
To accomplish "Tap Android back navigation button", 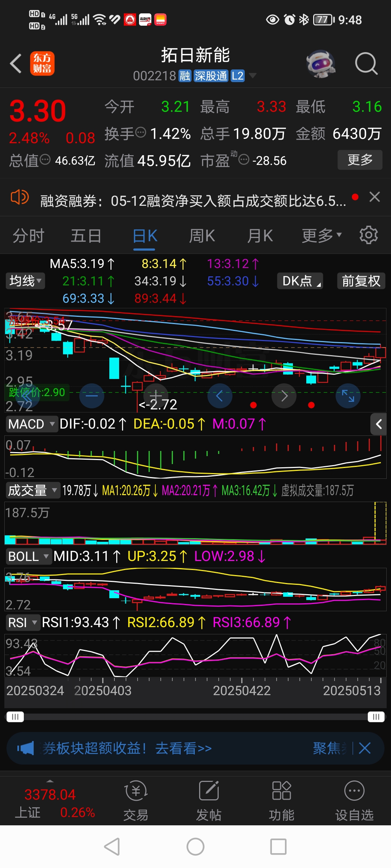I will [112, 847].
